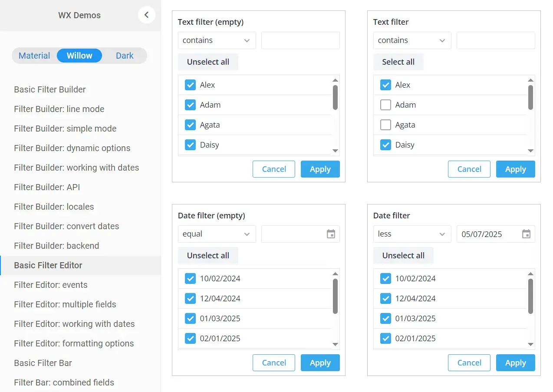Collapse the WX Demos sidebar with the chevron

click(146, 14)
